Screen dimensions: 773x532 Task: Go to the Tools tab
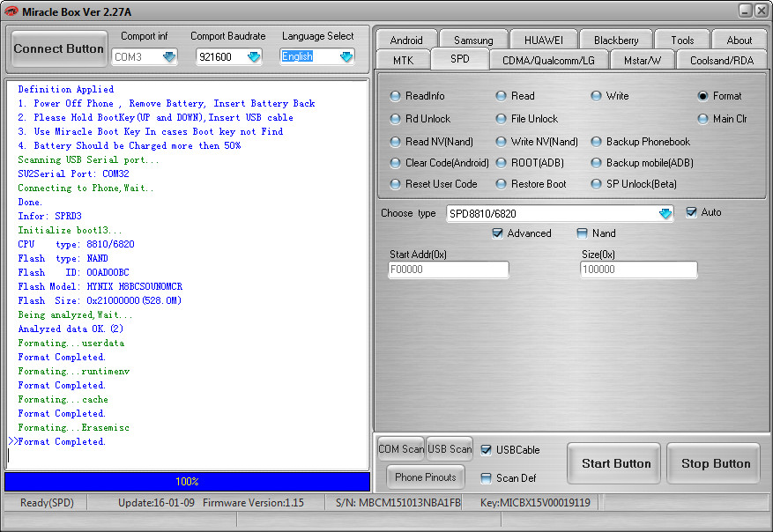[x=682, y=40]
